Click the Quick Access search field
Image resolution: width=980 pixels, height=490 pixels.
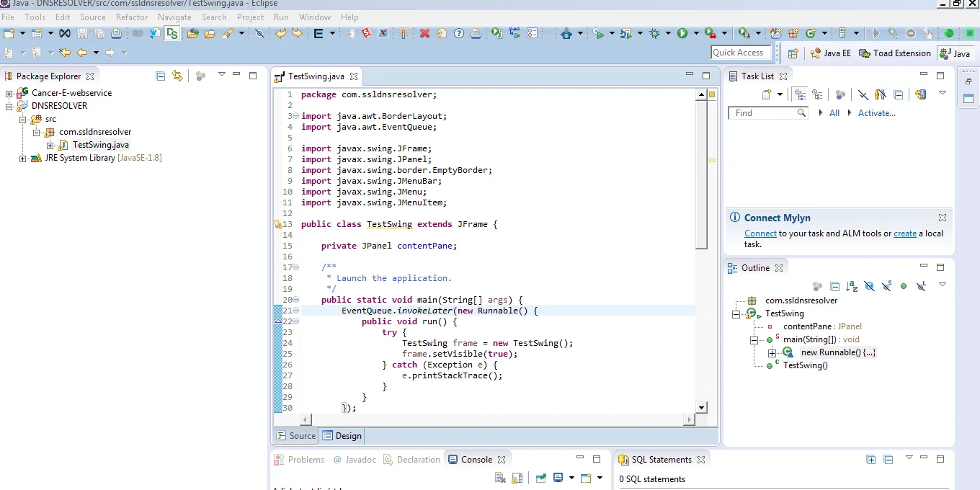tap(740, 53)
